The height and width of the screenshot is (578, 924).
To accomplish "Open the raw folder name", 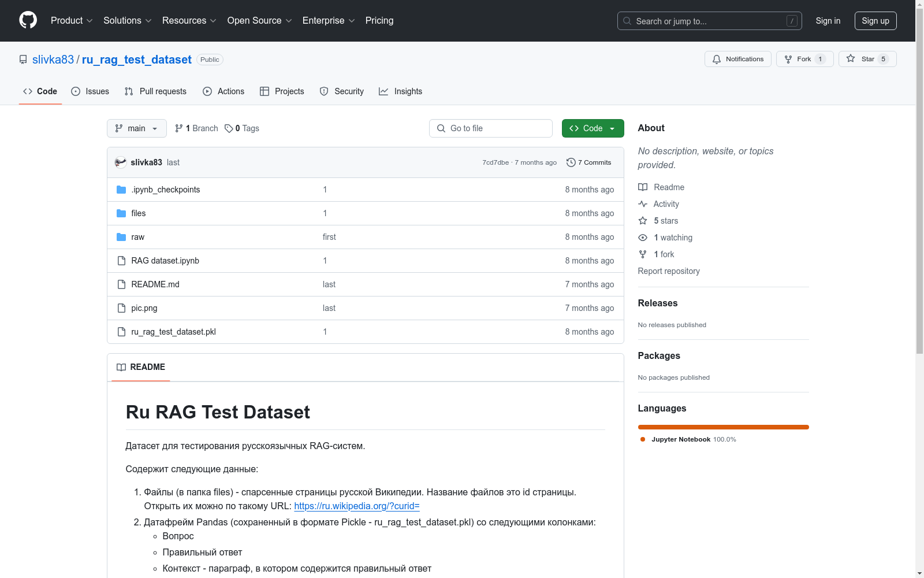I will click(138, 237).
